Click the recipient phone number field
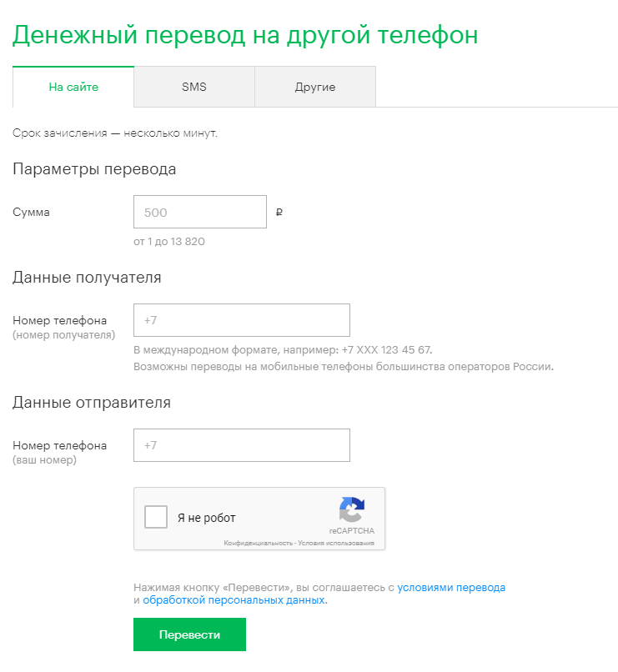The height and width of the screenshot is (672, 618). pyautogui.click(x=242, y=320)
